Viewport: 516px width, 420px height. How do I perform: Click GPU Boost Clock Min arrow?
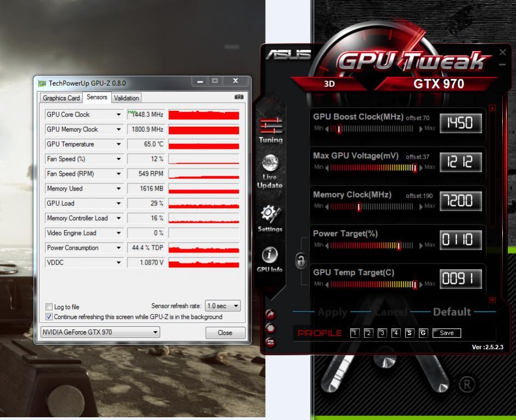click(x=327, y=129)
